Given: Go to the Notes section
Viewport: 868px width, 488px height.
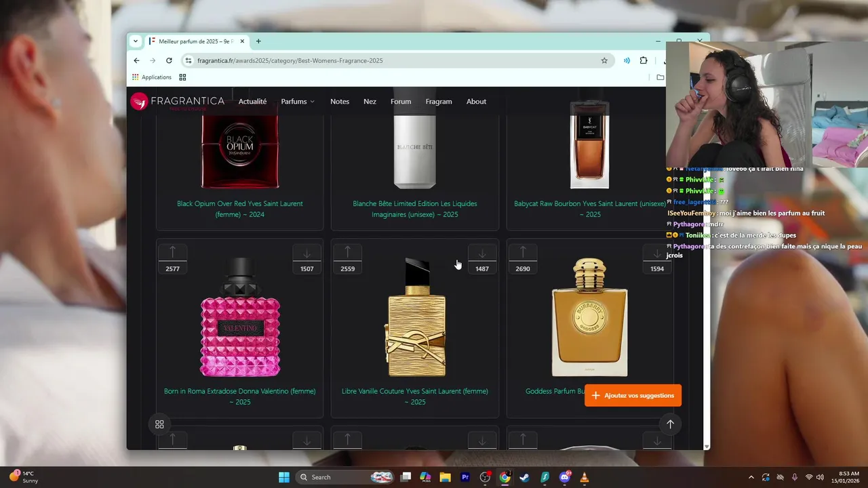Looking at the screenshot, I should (340, 102).
